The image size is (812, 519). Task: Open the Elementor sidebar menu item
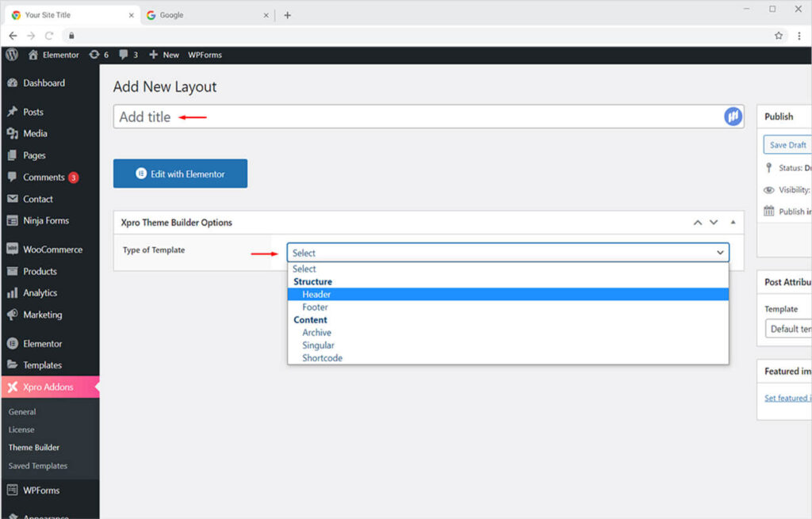tap(43, 344)
